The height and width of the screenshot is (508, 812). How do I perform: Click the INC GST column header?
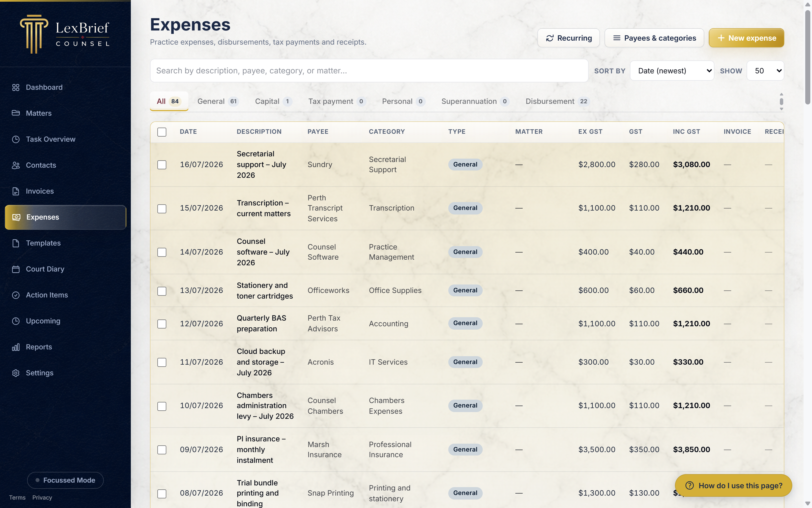pyautogui.click(x=686, y=132)
